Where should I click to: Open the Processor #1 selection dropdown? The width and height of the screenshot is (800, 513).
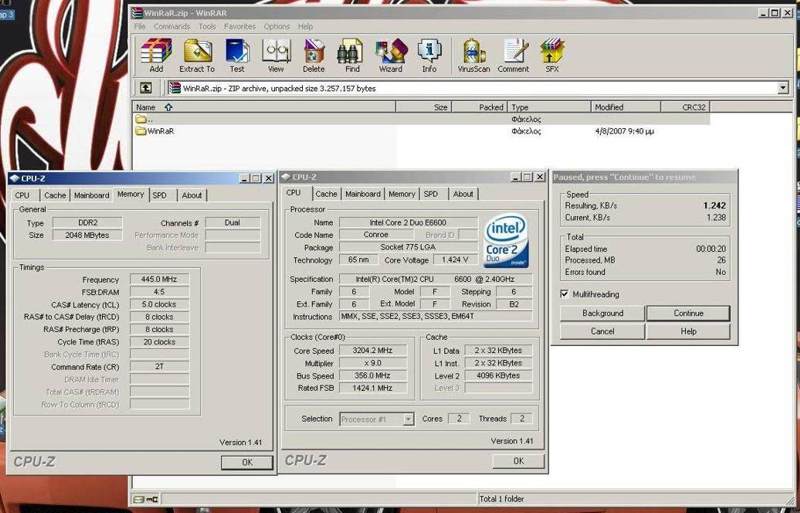point(408,419)
